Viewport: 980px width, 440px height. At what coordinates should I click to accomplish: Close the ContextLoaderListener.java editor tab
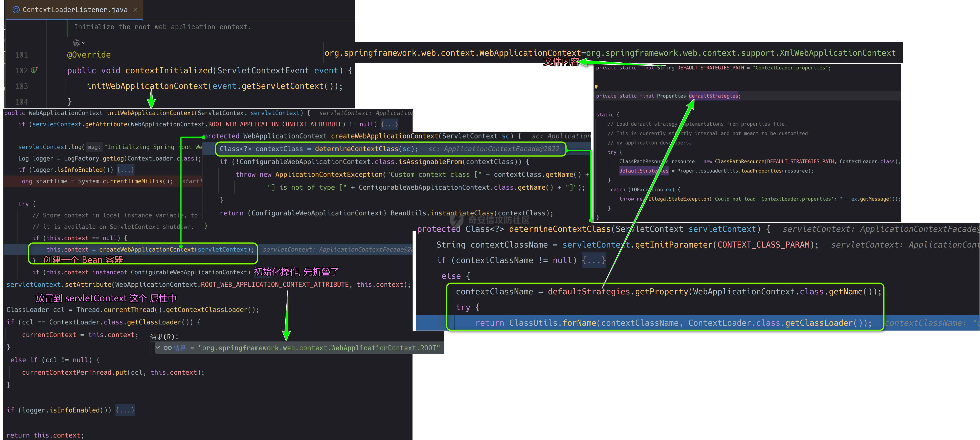135,10
